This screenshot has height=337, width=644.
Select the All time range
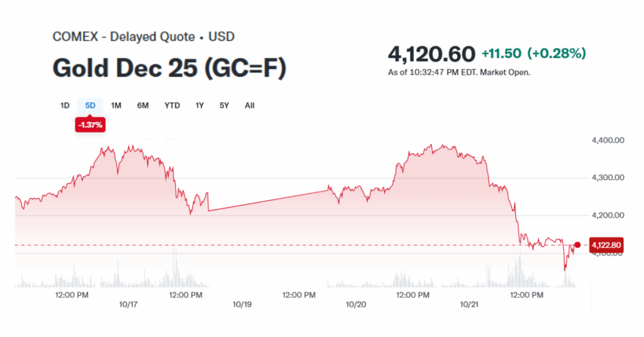pyautogui.click(x=250, y=106)
